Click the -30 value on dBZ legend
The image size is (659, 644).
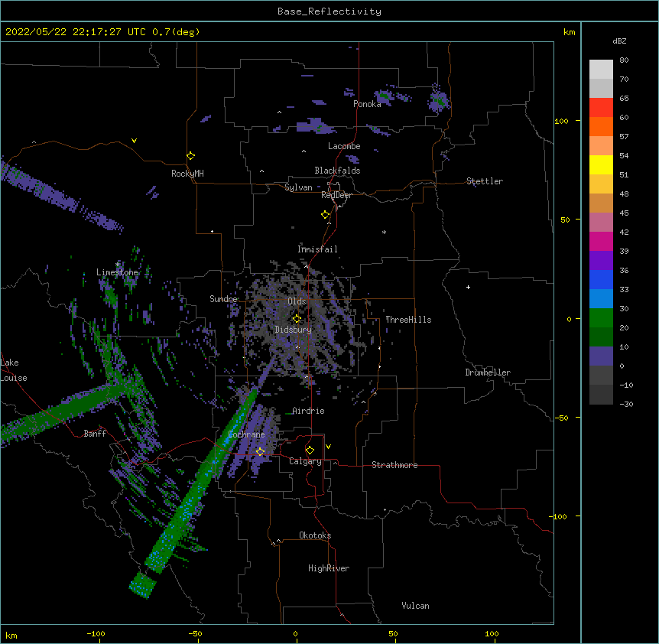pos(626,404)
